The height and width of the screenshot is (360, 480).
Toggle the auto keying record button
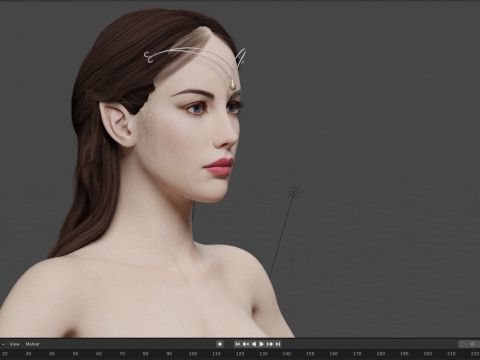220,344
